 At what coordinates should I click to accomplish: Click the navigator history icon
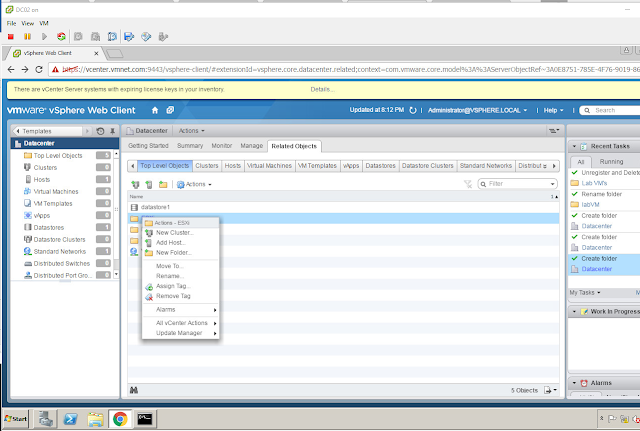coord(100,131)
